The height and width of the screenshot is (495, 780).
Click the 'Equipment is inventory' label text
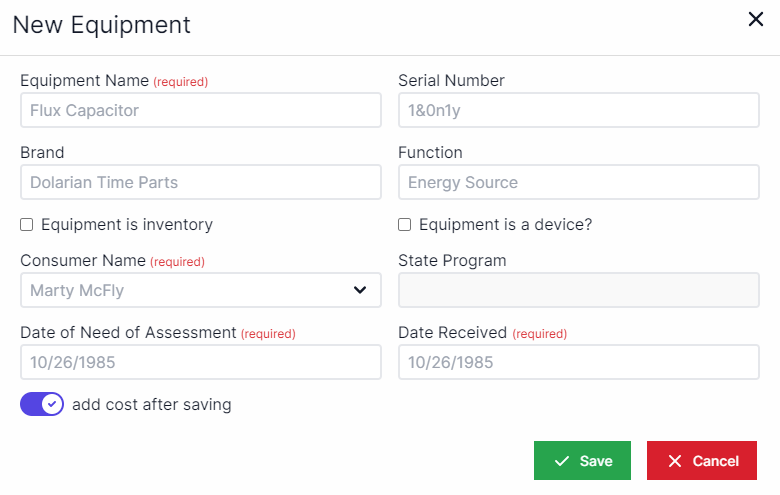click(x=126, y=225)
